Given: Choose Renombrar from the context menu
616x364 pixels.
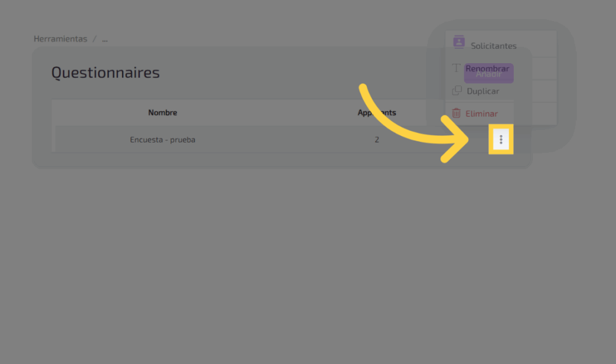Looking at the screenshot, I should [x=487, y=69].
